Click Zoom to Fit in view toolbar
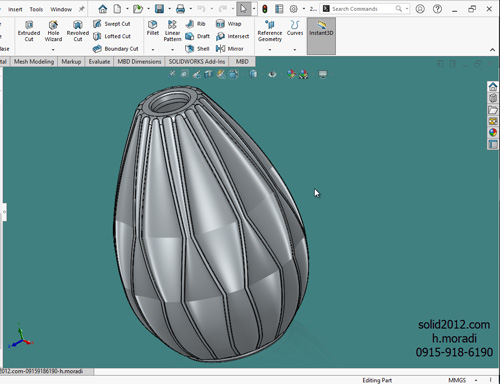The height and width of the screenshot is (384, 500). pos(172,74)
